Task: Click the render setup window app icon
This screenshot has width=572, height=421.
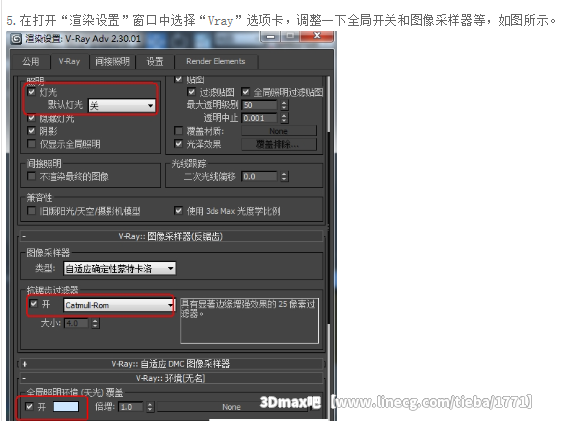Action: tap(16, 39)
